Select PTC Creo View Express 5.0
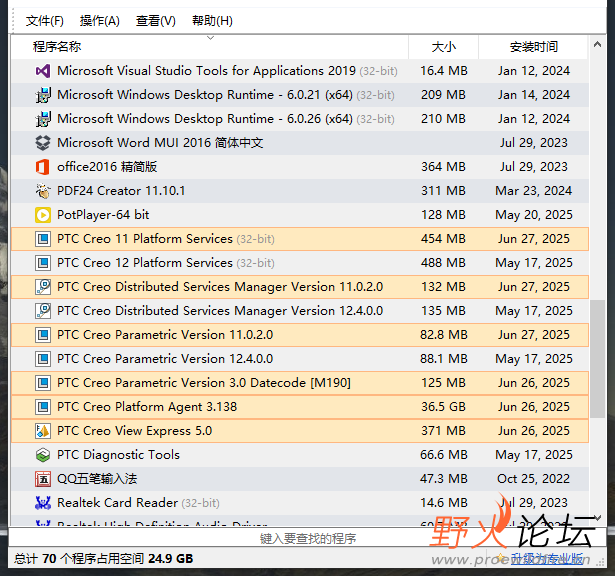 tap(300, 431)
